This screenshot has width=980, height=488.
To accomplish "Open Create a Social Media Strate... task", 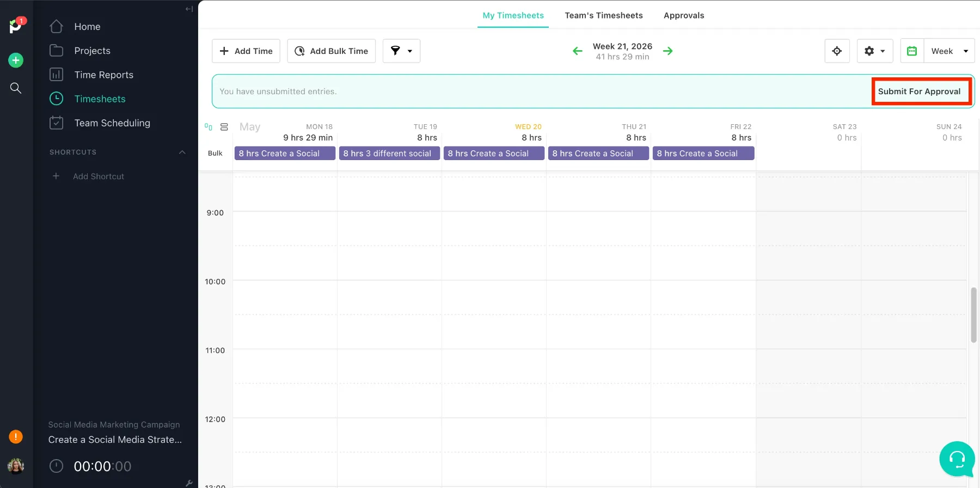I will (115, 440).
